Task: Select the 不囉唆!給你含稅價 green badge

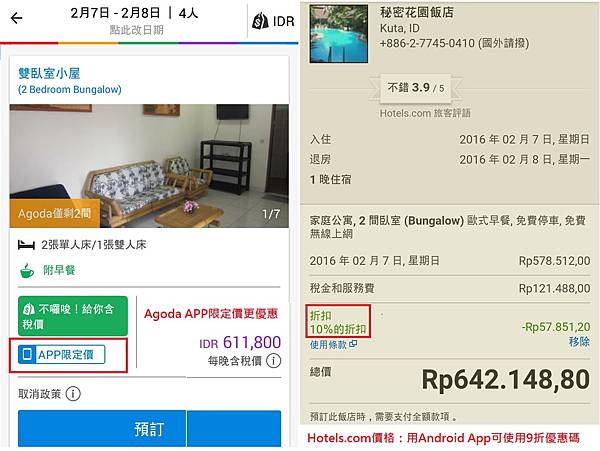Action: coord(73,316)
